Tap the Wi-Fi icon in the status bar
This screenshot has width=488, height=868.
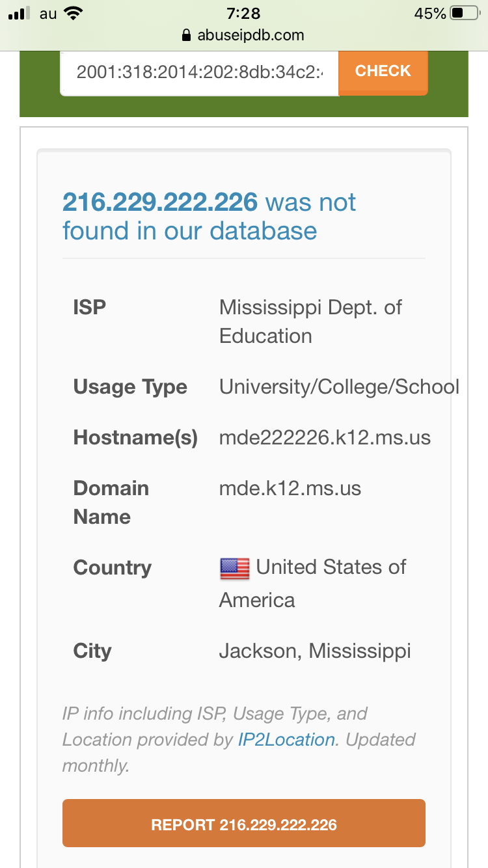74,14
